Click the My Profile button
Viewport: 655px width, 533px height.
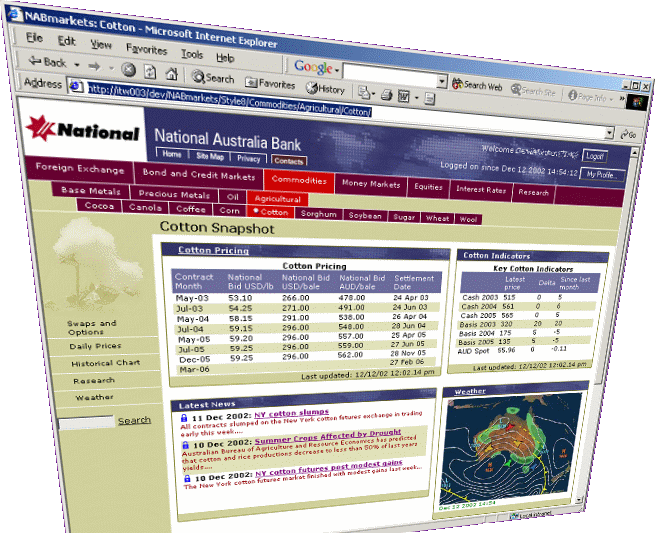pyautogui.click(x=602, y=175)
